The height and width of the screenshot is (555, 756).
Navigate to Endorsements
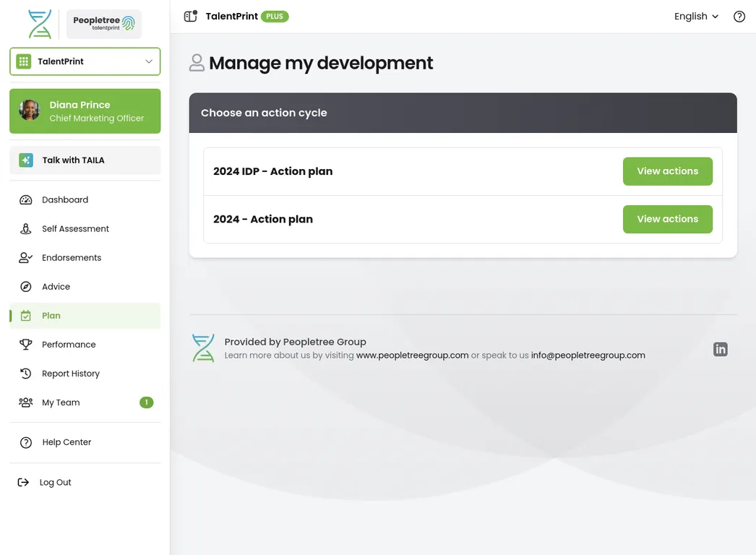[x=85, y=257]
